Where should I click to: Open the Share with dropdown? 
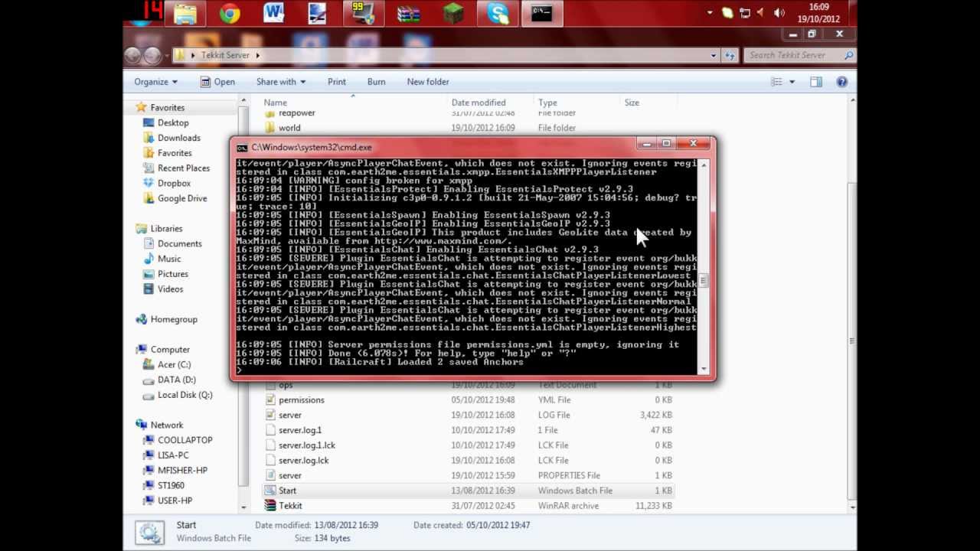(x=281, y=82)
